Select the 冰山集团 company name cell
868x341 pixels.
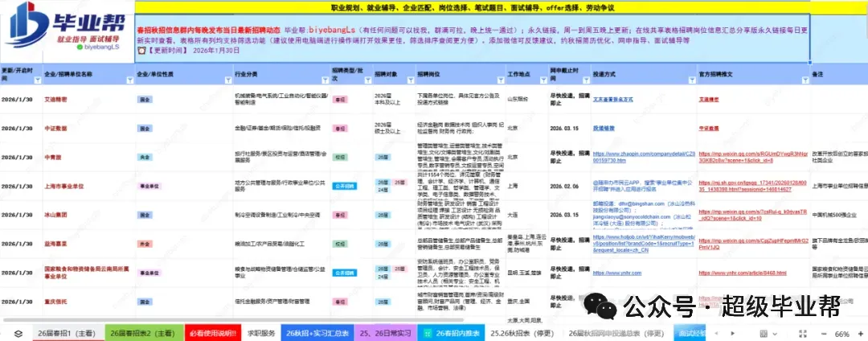click(x=89, y=215)
